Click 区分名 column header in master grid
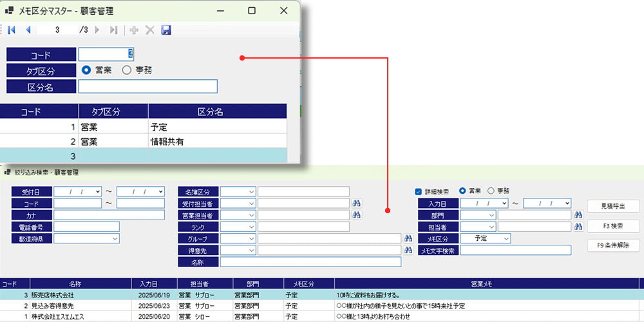 (218, 111)
